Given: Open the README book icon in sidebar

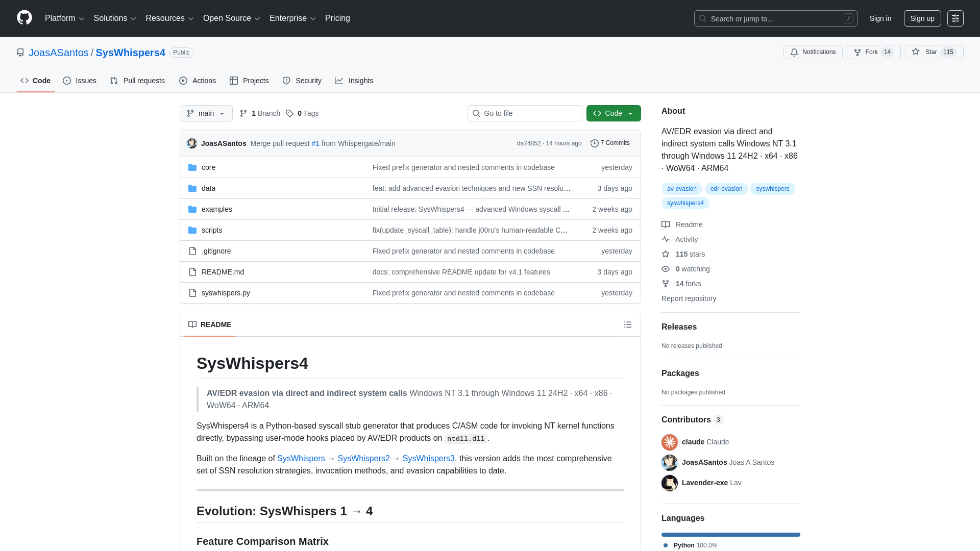Looking at the screenshot, I should point(666,224).
